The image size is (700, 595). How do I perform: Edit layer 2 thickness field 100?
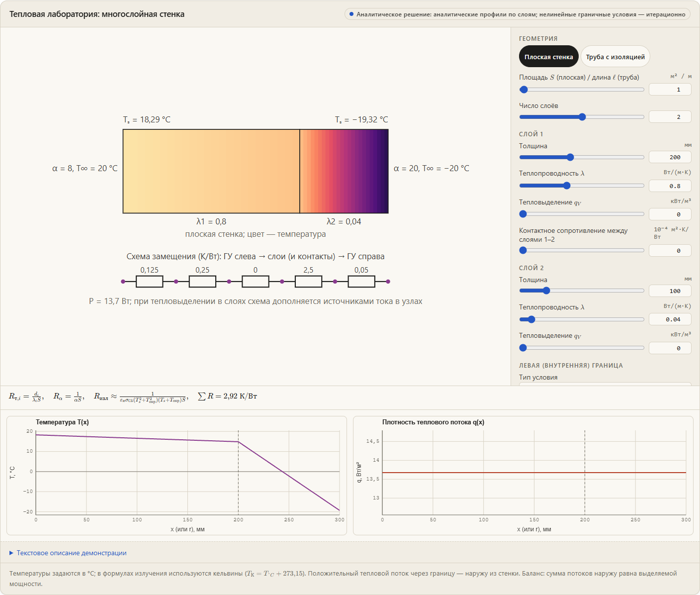[670, 291]
